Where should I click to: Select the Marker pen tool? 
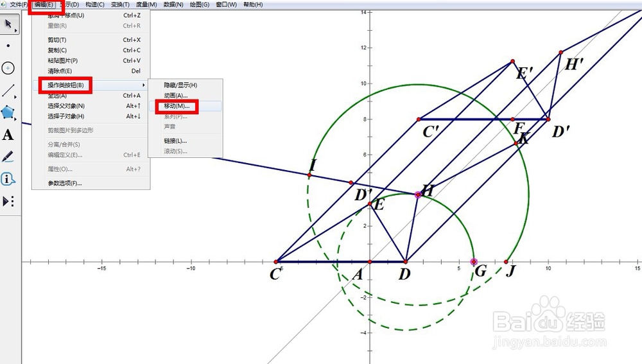8,157
